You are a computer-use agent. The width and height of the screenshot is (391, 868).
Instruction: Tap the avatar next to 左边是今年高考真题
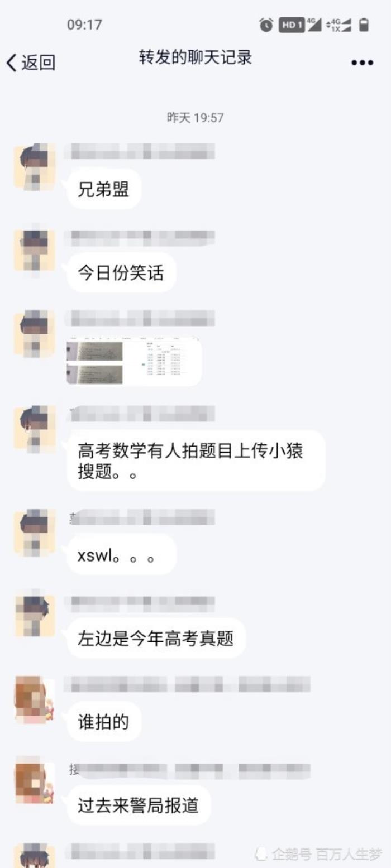(35, 616)
